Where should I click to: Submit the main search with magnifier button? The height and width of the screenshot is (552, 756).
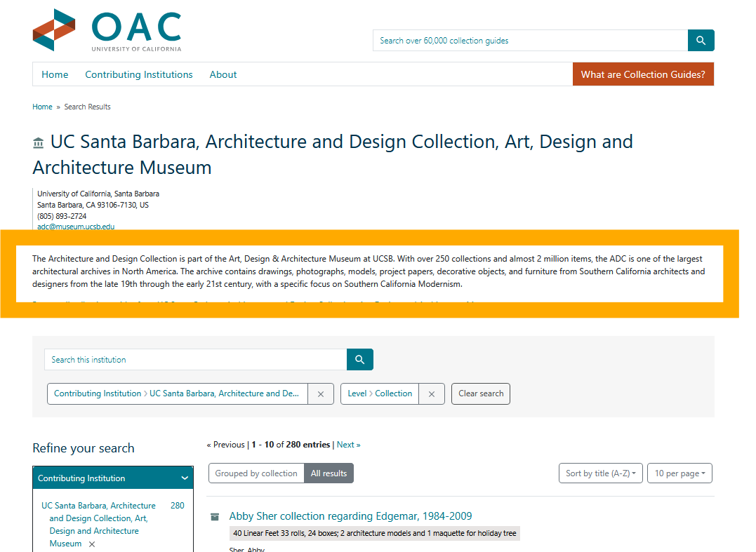(x=701, y=41)
